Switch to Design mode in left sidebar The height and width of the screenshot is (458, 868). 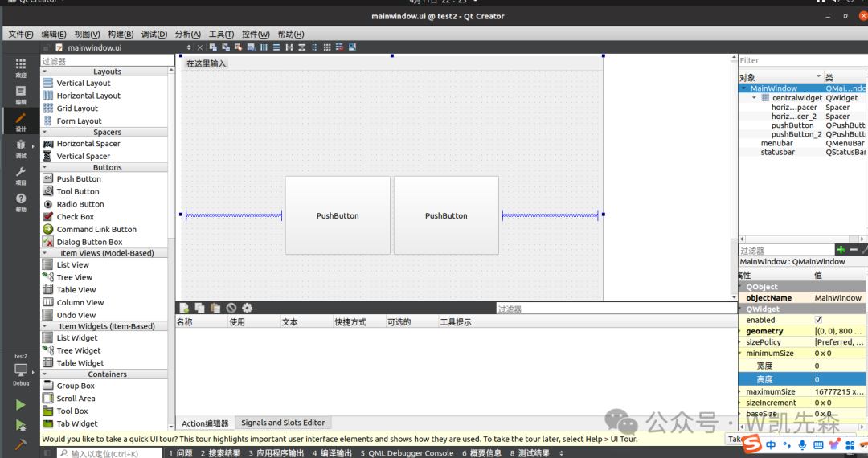tap(21, 121)
